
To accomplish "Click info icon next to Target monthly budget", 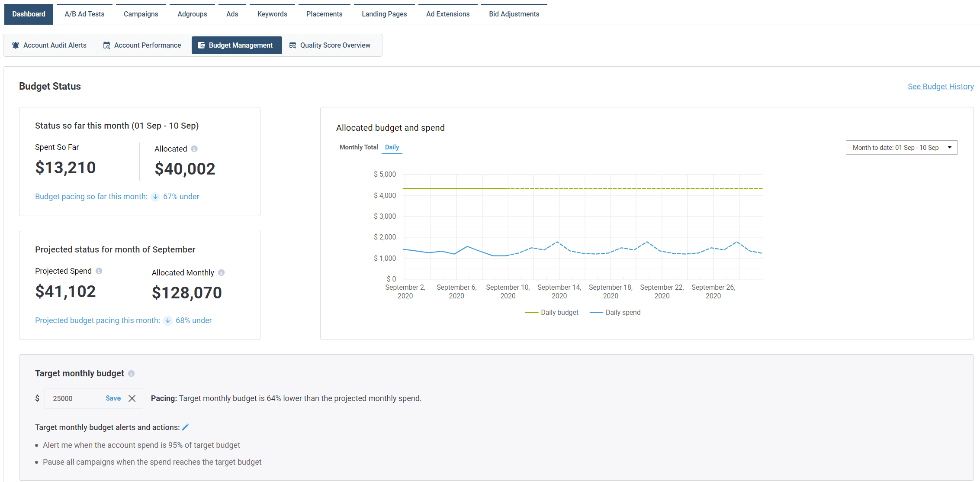I will [132, 374].
